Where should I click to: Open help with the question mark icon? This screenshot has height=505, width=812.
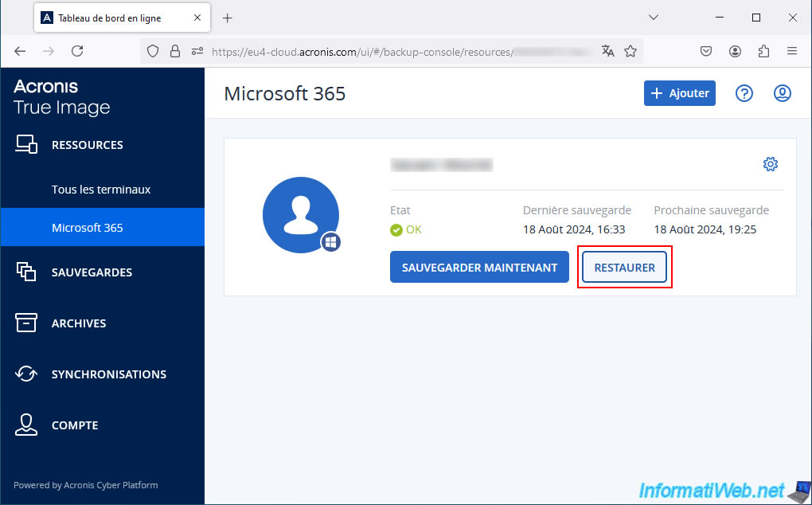[x=744, y=93]
